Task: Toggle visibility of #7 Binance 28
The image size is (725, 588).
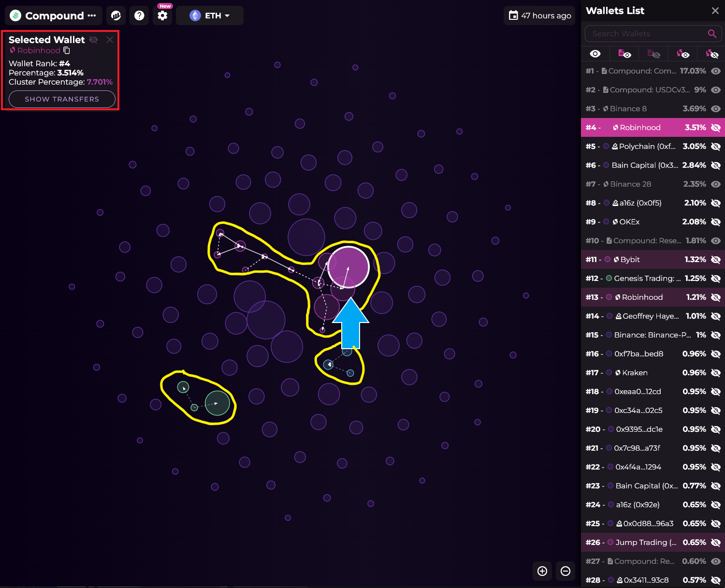Action: pos(716,184)
